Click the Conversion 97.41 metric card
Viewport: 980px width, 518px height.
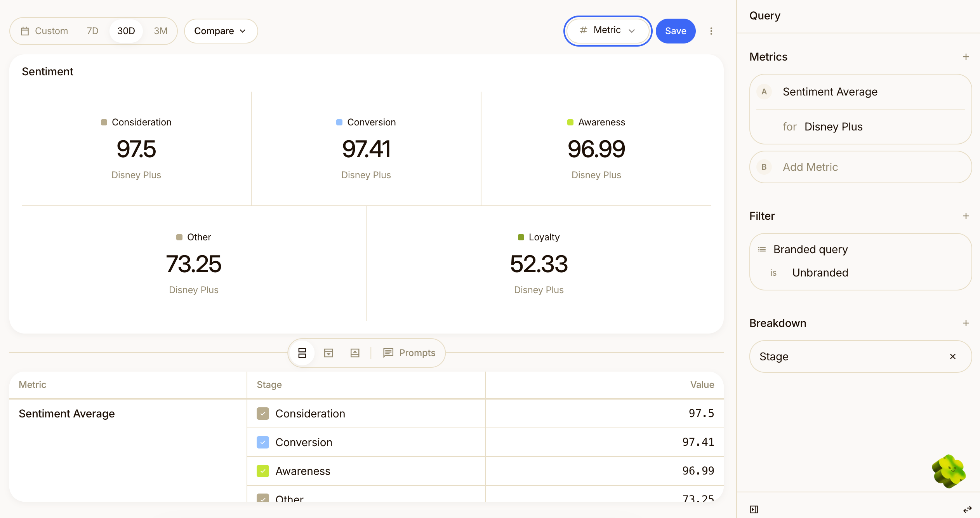(366, 149)
